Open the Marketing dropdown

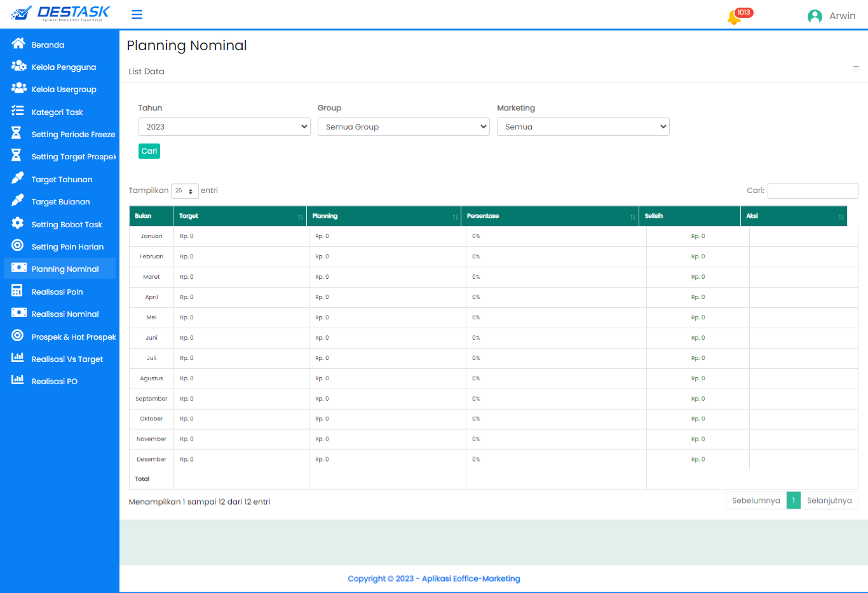tap(583, 127)
